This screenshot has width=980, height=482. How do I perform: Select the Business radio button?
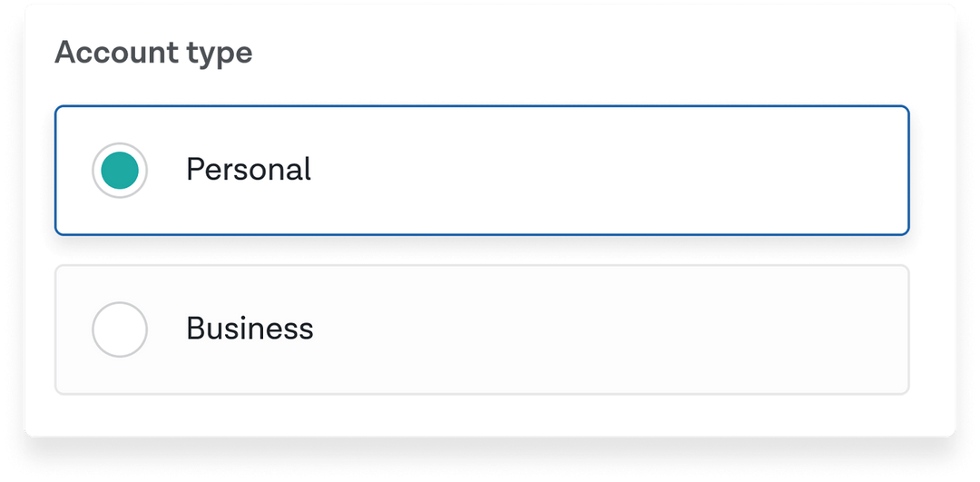[120, 330]
